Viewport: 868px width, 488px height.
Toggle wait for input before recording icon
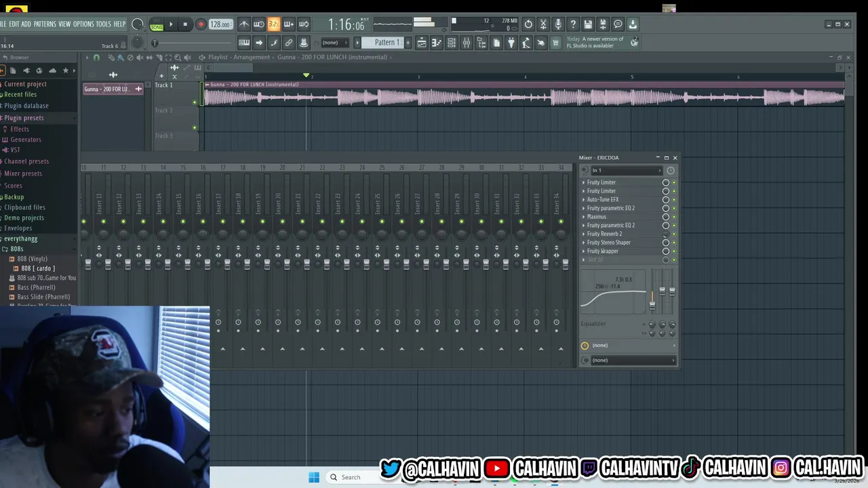pos(259,24)
